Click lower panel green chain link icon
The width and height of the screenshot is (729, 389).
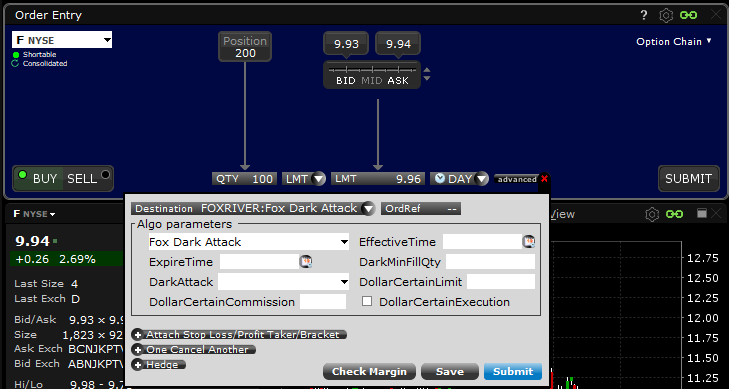click(x=675, y=214)
